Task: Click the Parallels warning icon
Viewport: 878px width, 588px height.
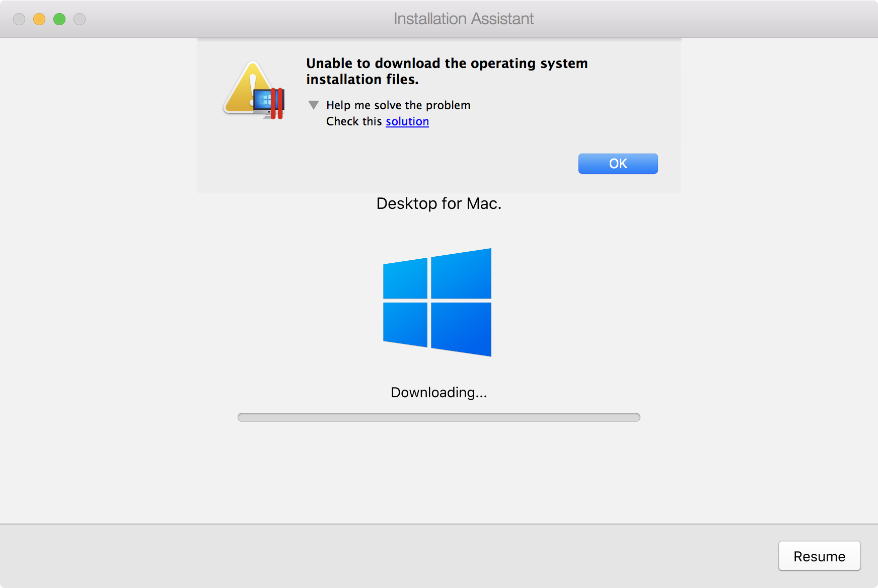Action: 254,90
